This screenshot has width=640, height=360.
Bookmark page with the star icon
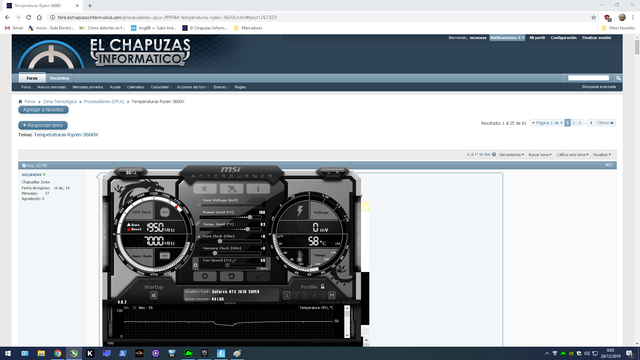(x=593, y=18)
